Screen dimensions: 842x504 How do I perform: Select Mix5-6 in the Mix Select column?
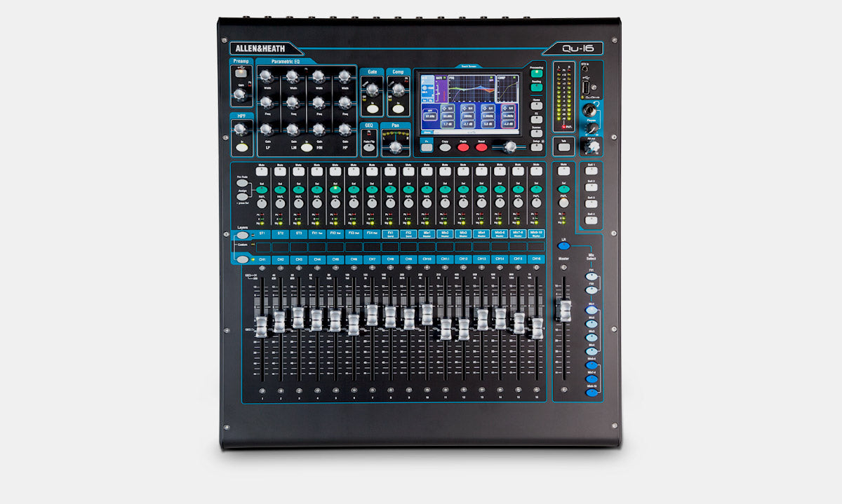(x=592, y=365)
